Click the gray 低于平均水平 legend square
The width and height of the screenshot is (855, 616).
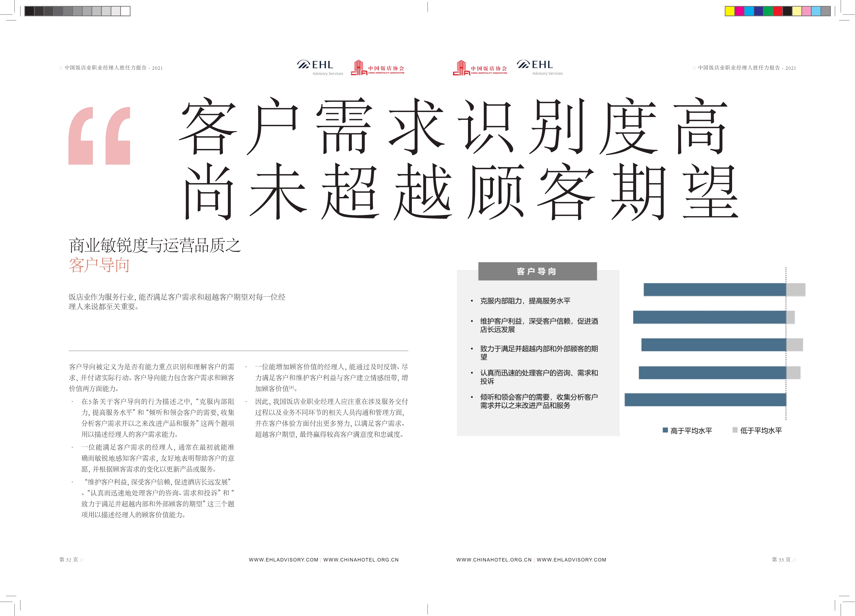point(735,430)
